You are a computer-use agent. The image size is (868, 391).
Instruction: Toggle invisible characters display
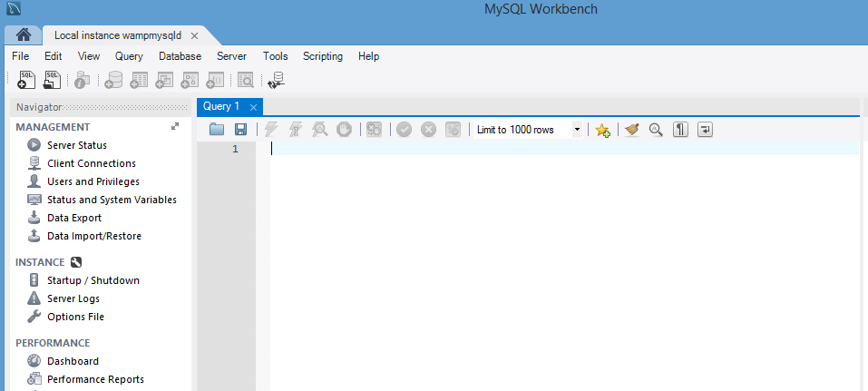(x=680, y=130)
